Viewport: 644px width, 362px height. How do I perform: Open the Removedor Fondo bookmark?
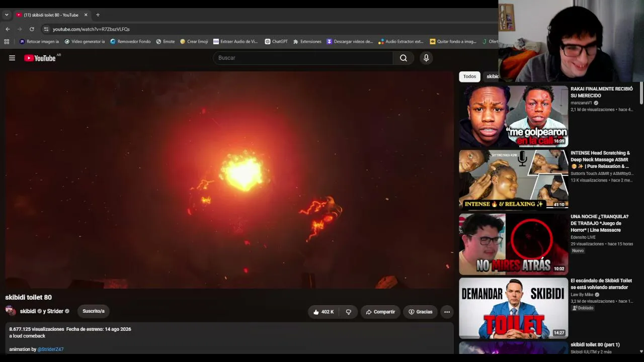pyautogui.click(x=130, y=42)
